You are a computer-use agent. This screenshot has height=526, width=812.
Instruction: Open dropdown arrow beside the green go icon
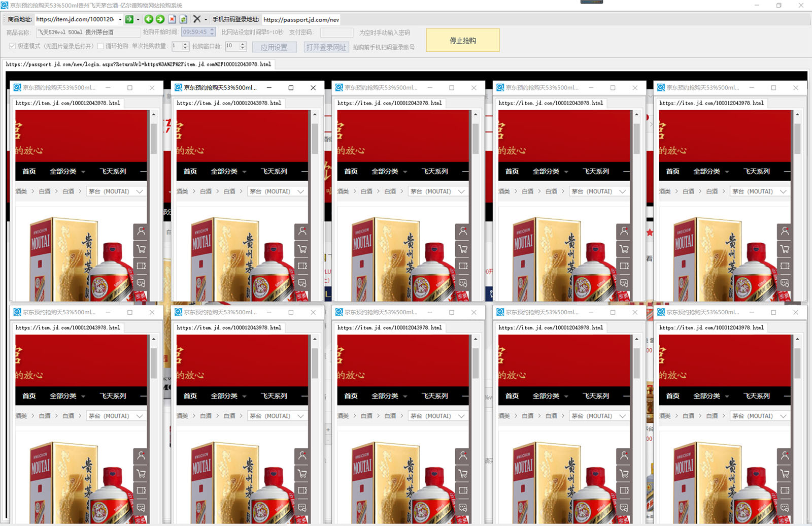point(138,20)
